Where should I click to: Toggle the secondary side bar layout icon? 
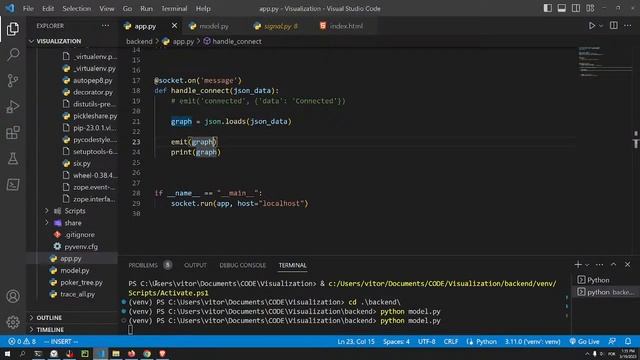pyautogui.click(x=576, y=8)
